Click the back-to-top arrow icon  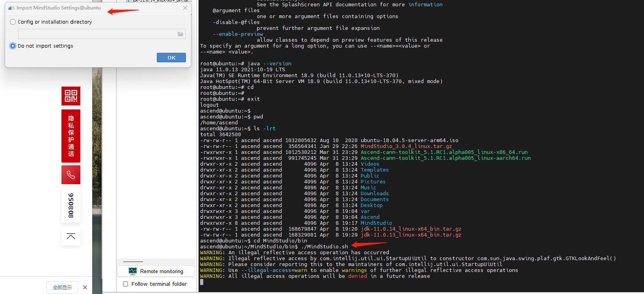point(71,236)
